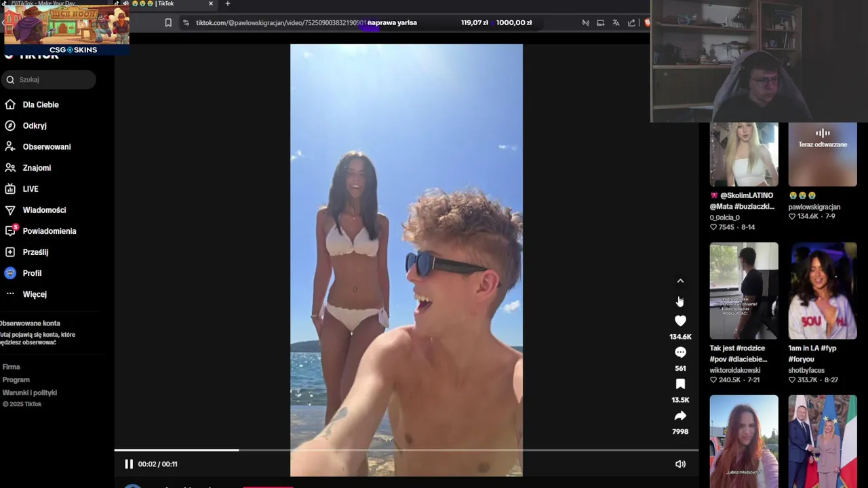Open Profil avatar icon
Screen dimensions: 868x488
10,272
